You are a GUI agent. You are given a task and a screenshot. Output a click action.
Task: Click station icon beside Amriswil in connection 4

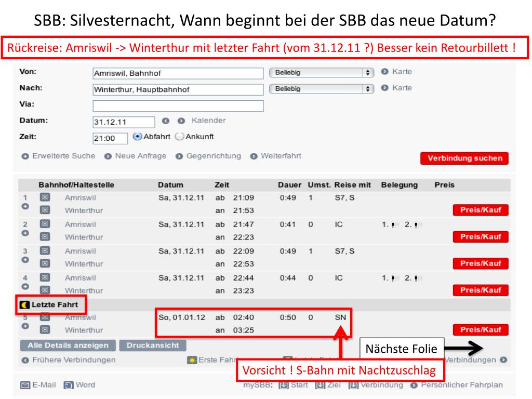click(x=45, y=277)
